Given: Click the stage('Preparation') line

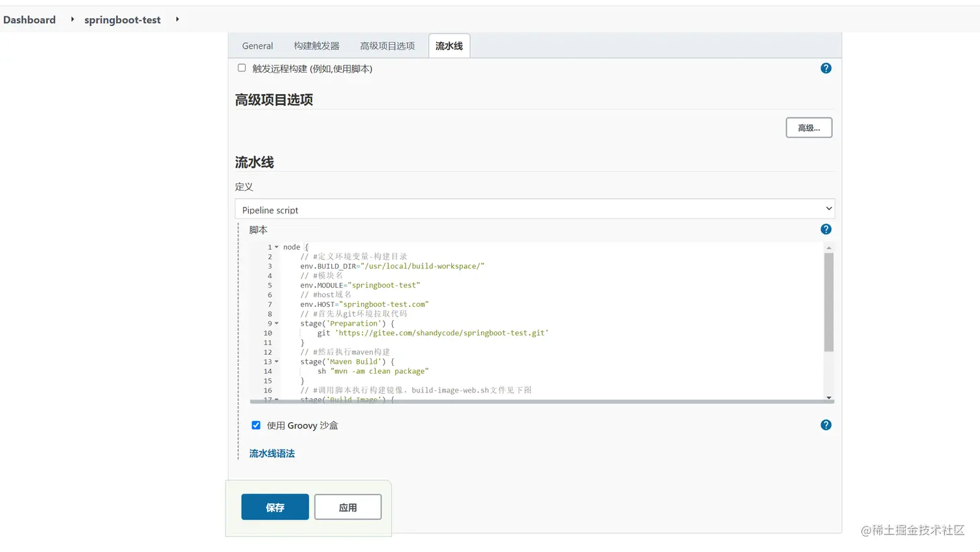Looking at the screenshot, I should pos(347,324).
